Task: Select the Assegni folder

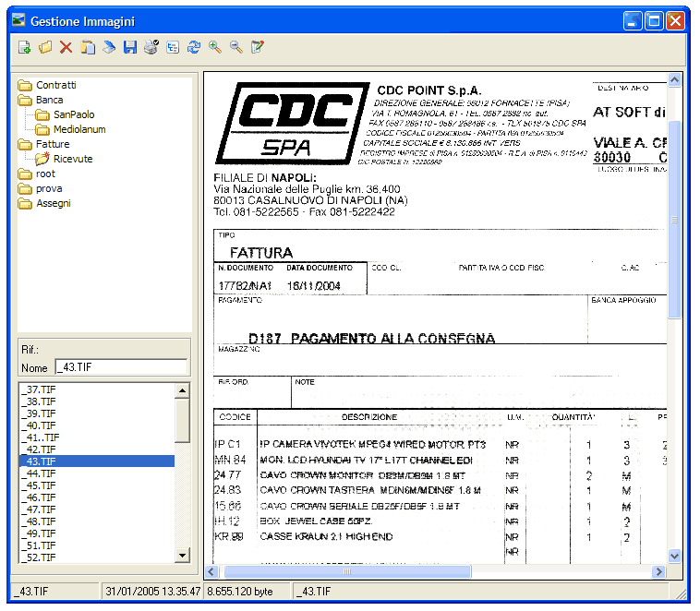Action: pos(53,203)
